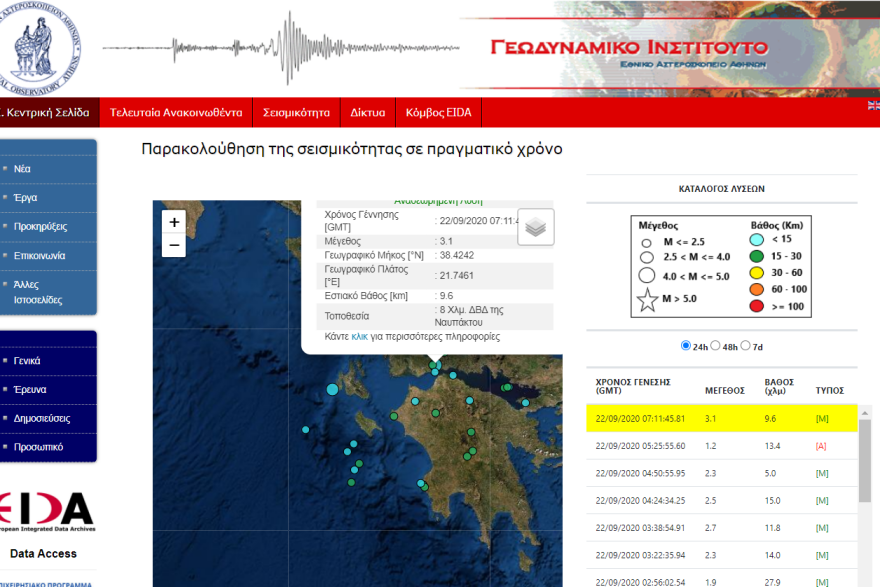Open the Επικοινωνία sidebar item
This screenshot has height=587, width=880.
click(x=38, y=255)
